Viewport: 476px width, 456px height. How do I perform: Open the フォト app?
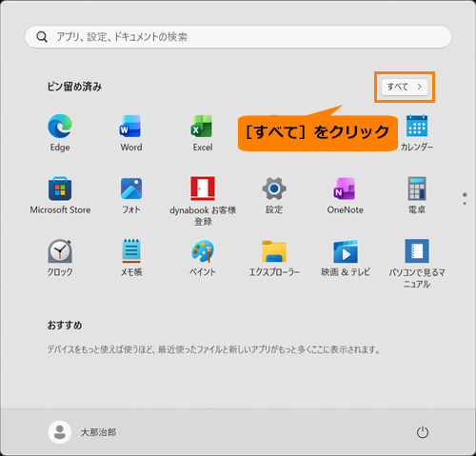tap(131, 195)
